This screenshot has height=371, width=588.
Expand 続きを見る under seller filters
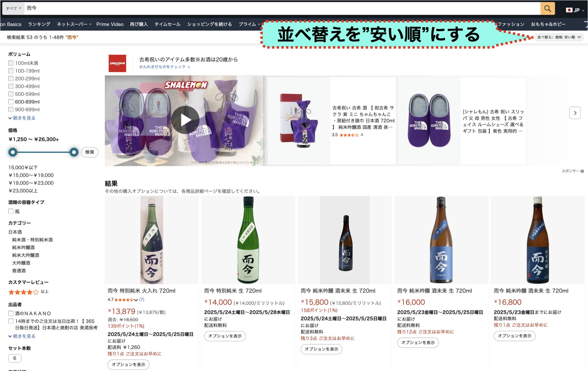[22, 336]
